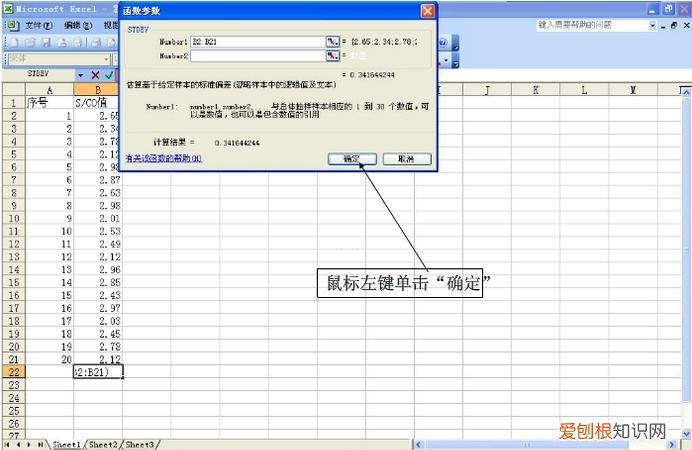
Task: Click the New workbook toolbar icon
Action: 15,42
